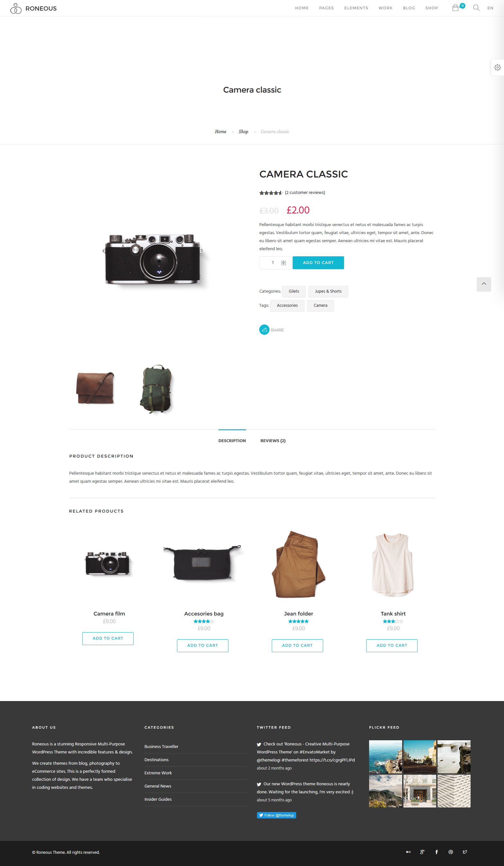Click the Roneous logo
This screenshot has width=504, height=866.
tap(33, 8)
